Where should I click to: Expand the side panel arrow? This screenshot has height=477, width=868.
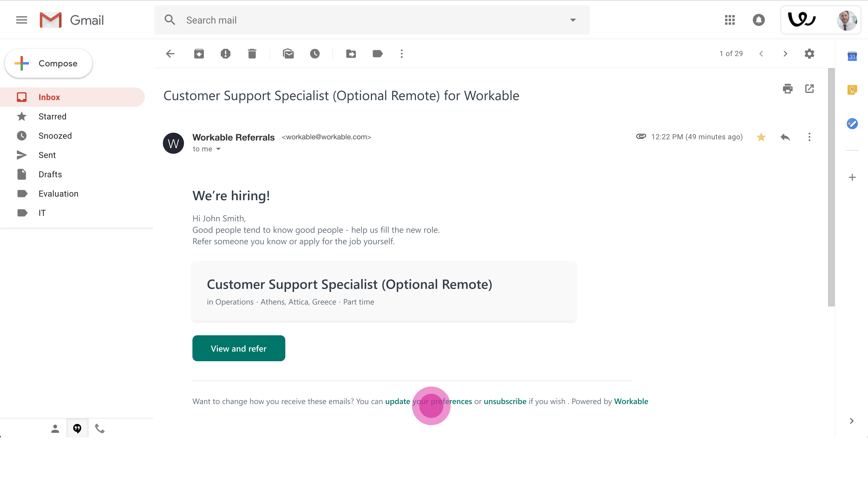click(x=851, y=421)
